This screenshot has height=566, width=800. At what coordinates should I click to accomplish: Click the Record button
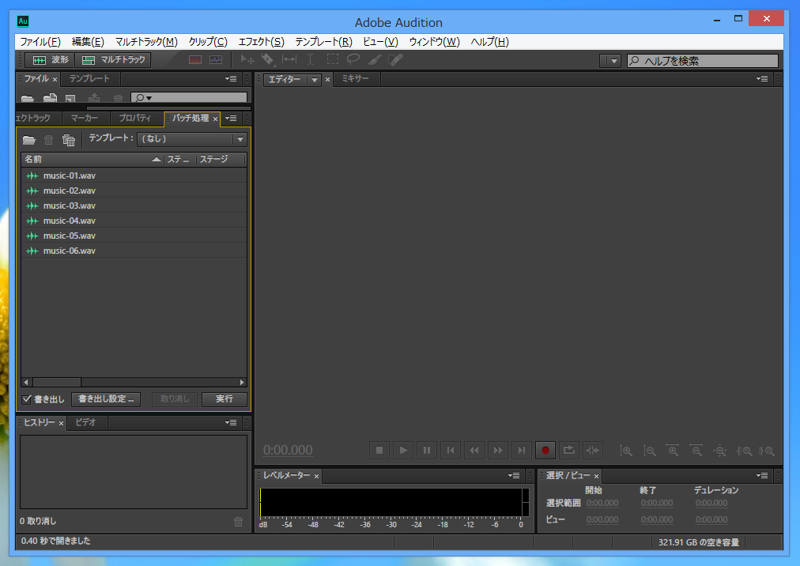pyautogui.click(x=545, y=450)
